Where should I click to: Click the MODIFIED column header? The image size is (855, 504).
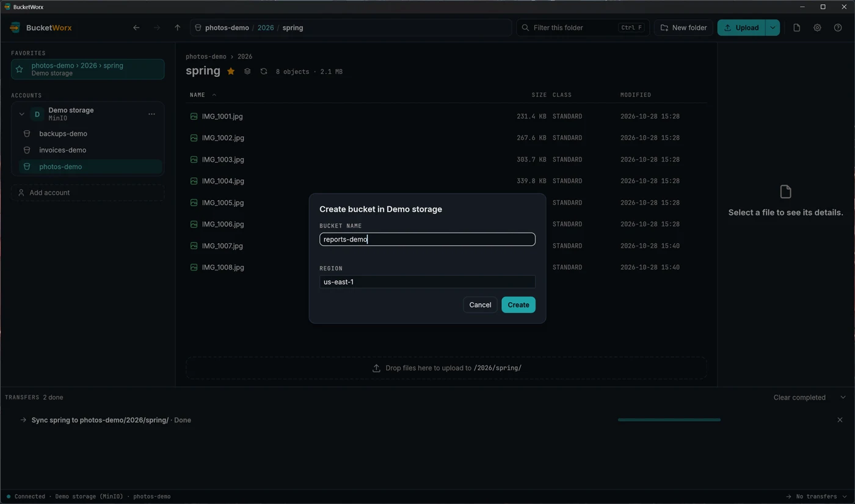[636, 95]
